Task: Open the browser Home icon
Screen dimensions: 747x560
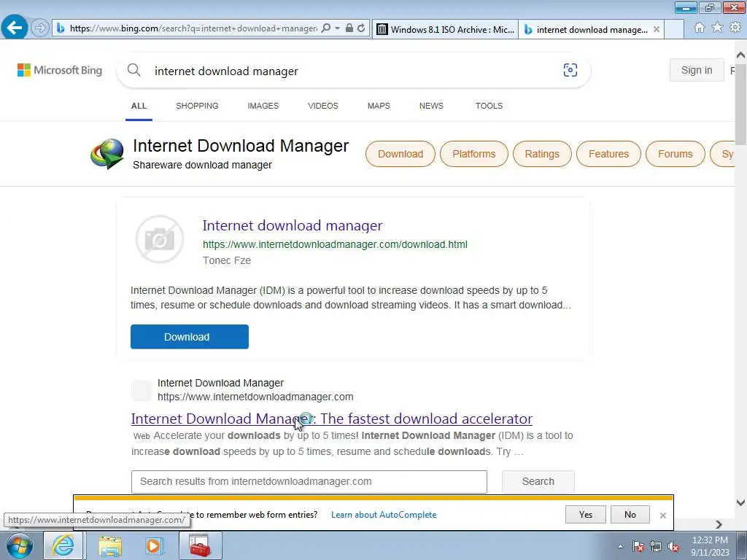Action: click(700, 28)
